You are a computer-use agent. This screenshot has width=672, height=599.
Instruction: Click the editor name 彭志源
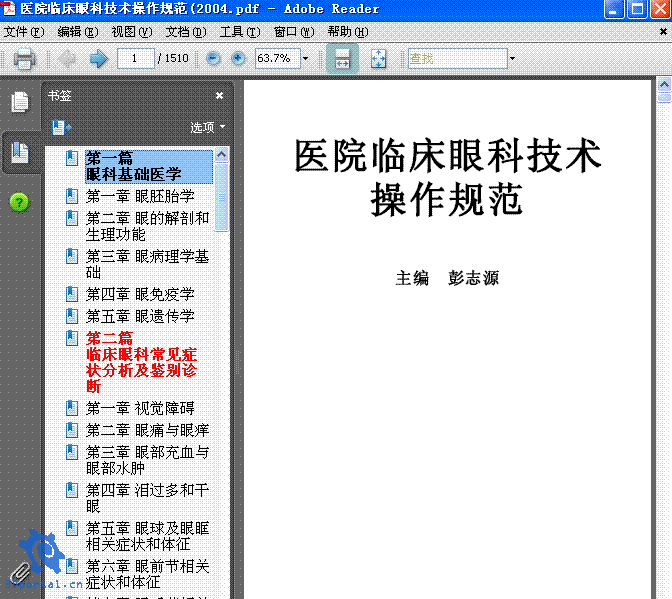[474, 278]
